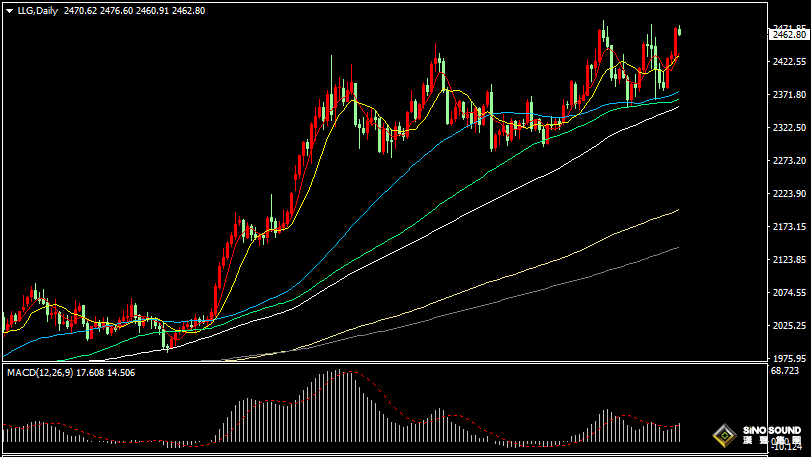Click the 1975.95 price axis label

[x=787, y=359]
